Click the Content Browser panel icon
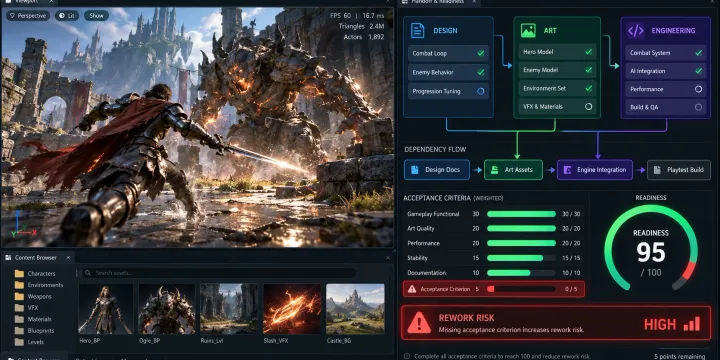Screen dimensions: 720x360 click(8, 258)
